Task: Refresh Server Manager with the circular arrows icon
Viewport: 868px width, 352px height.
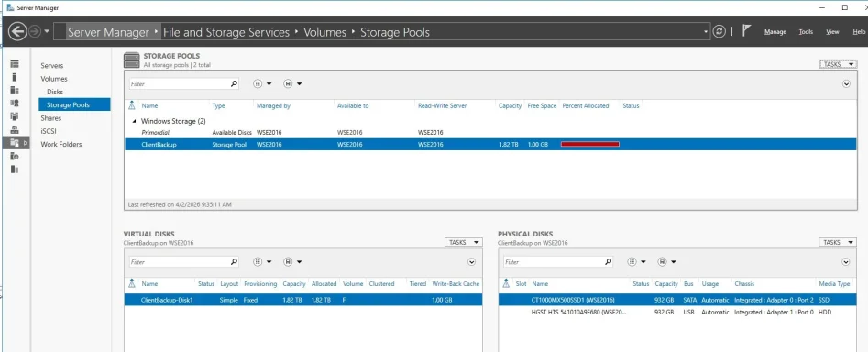Action: 720,31
